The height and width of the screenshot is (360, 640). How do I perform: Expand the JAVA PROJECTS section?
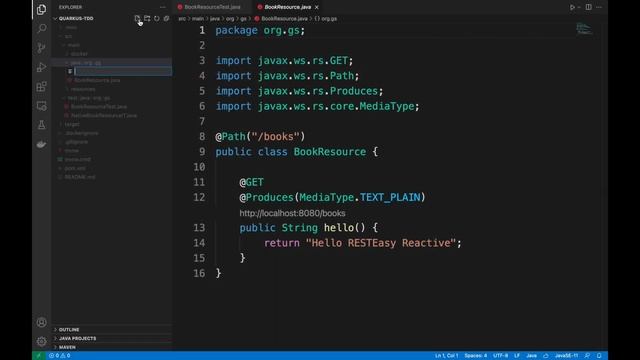point(77,338)
